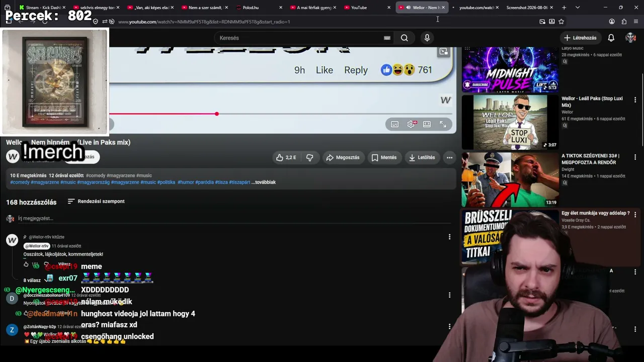Image resolution: width=644 pixels, height=362 pixels.
Task: Open the #paródia hashtag link
Action: tap(204, 182)
